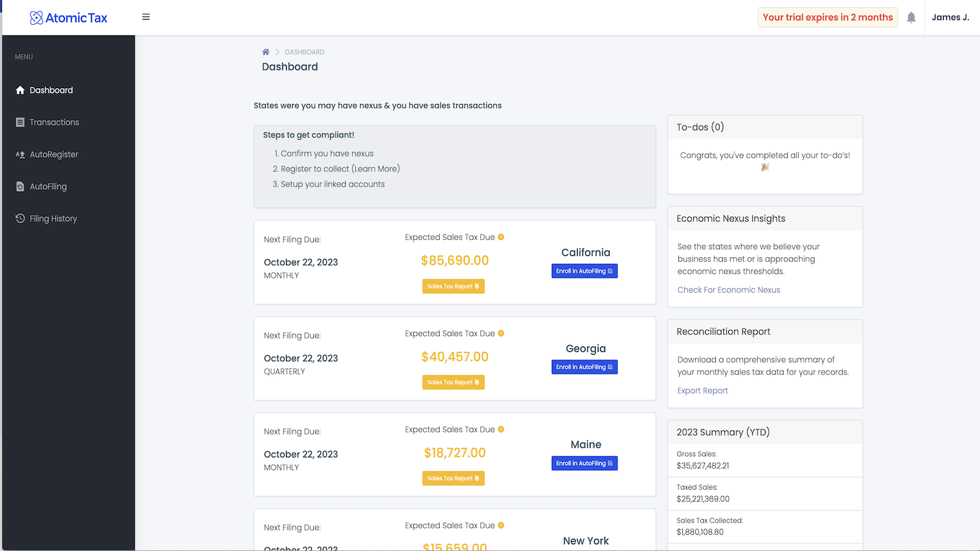Viewport: 980px width, 551px height.
Task: Open Georgia's Sales Tax Report
Action: point(453,383)
